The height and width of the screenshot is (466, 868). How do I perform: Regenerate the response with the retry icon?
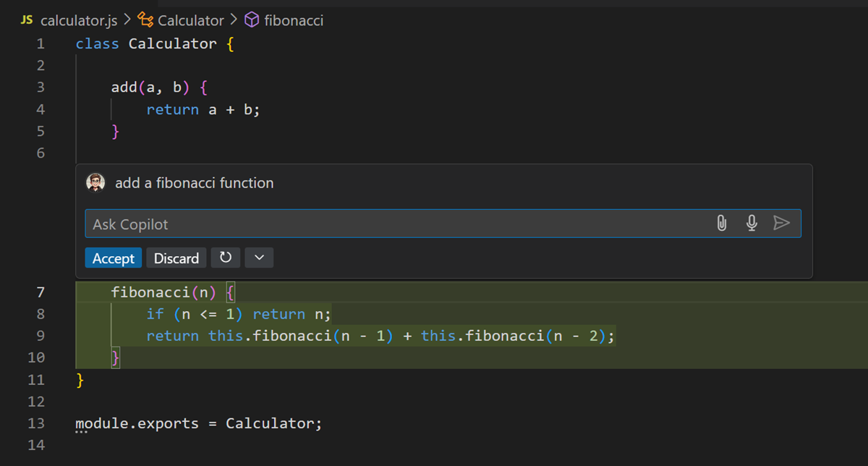pos(225,258)
